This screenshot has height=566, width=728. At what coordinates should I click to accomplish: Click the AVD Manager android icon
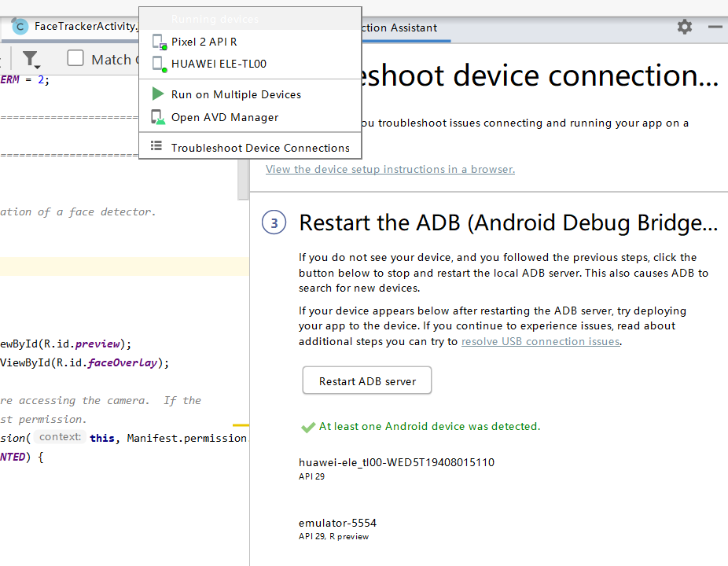158,117
